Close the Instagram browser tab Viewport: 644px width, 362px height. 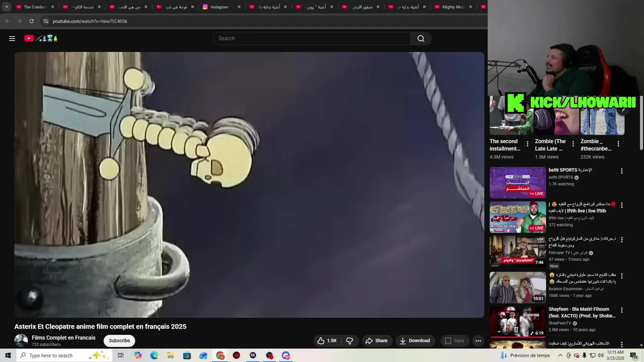click(x=239, y=7)
